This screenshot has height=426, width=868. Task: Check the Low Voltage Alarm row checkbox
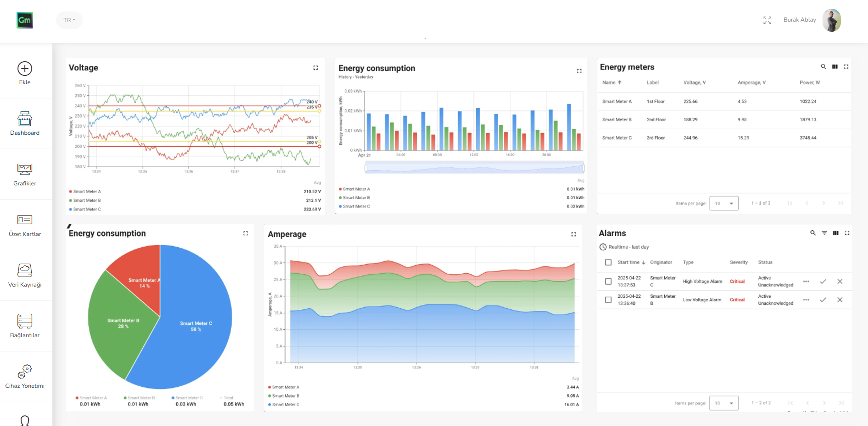click(608, 300)
